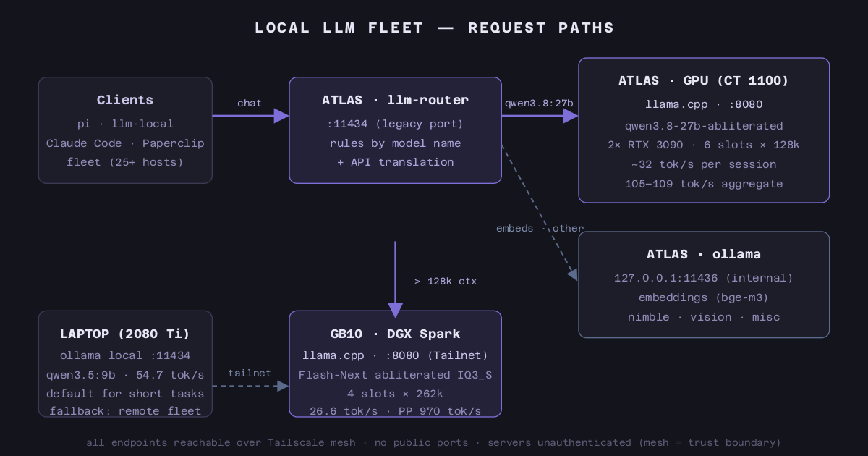Image resolution: width=868 pixels, height=456 pixels.
Task: Select 'rules by model name' line
Action: tap(396, 143)
